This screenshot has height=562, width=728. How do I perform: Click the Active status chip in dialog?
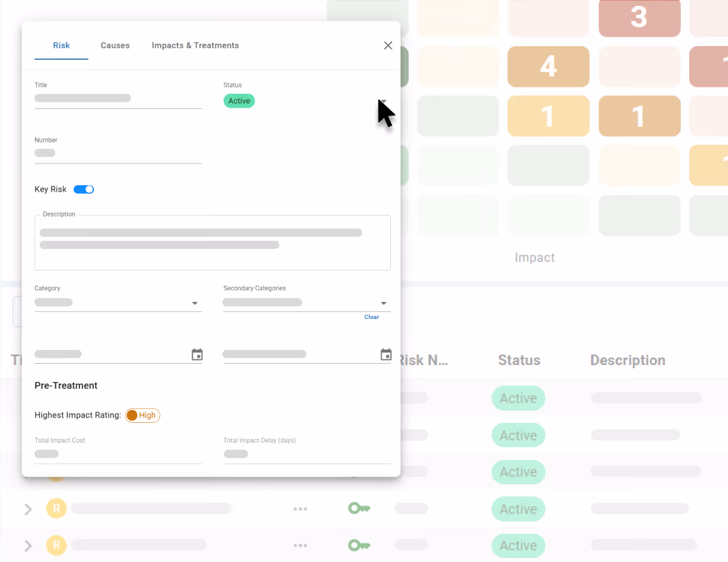(x=239, y=100)
